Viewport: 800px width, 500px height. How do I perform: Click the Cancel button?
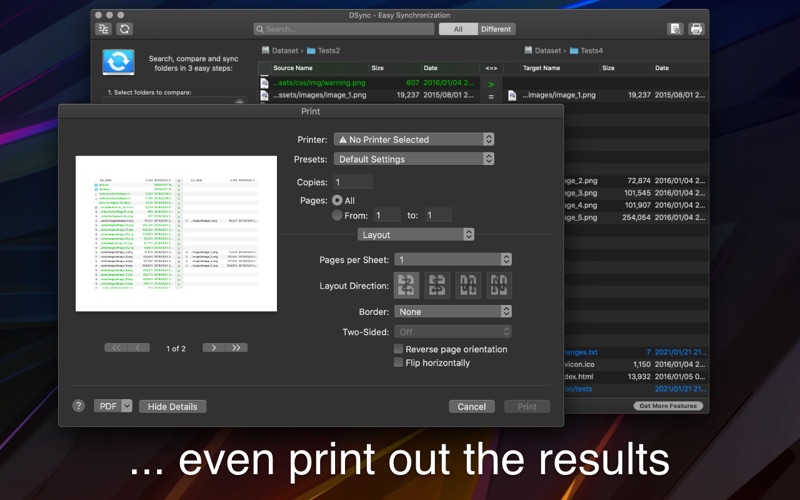[471, 407]
